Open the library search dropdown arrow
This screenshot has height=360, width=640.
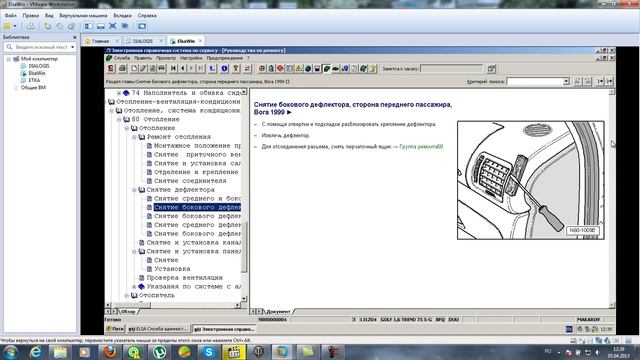73,47
